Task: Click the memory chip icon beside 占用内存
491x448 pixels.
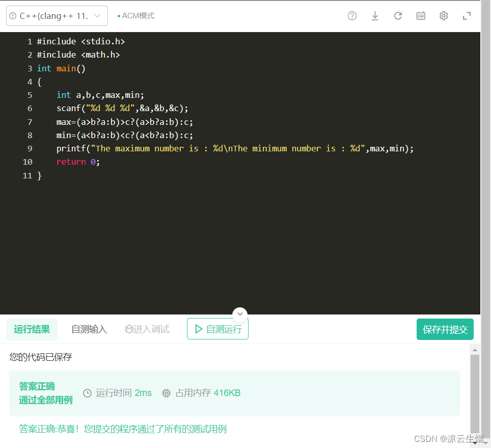Action: pyautogui.click(x=166, y=393)
